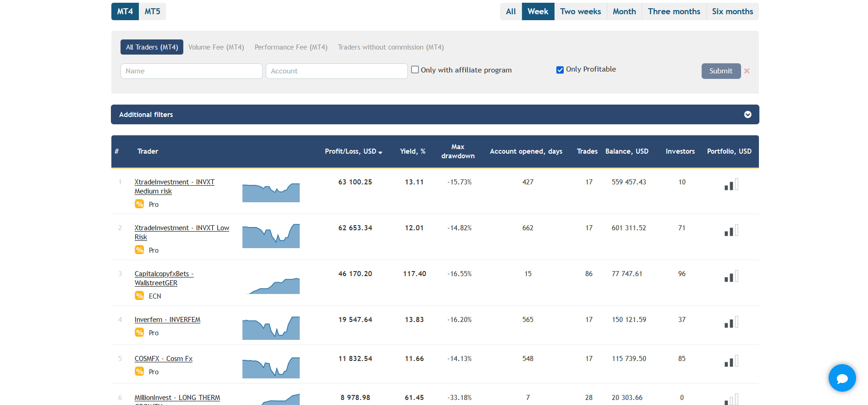Screen dimensions: 868x405
Task: Select the Three months period tab
Action: point(674,11)
